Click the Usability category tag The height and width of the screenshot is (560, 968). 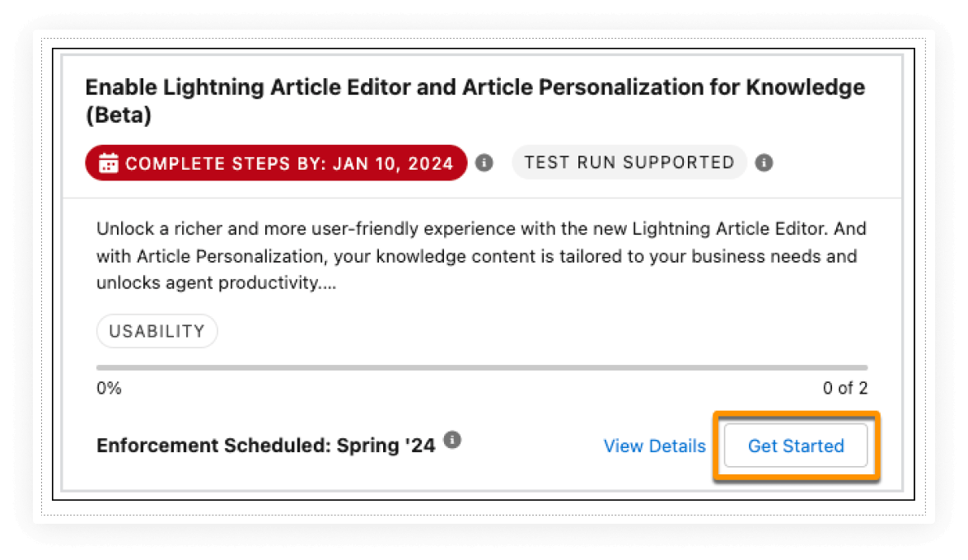click(157, 330)
